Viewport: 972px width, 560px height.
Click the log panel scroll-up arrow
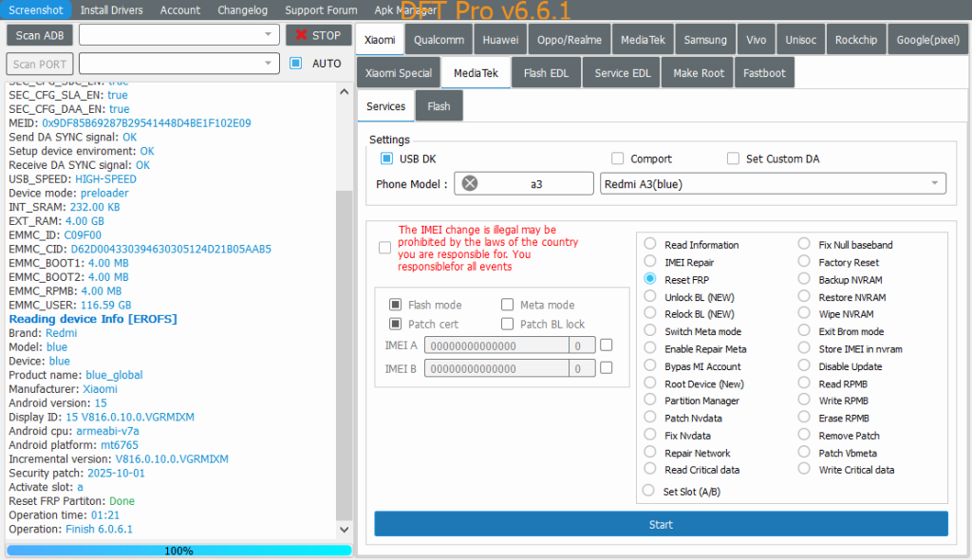344,92
